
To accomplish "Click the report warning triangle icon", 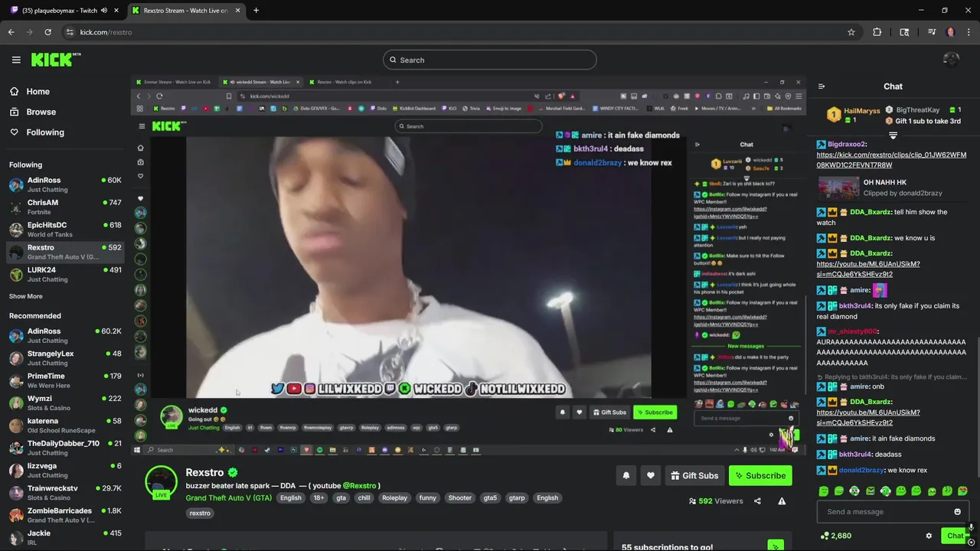I will coord(782,501).
